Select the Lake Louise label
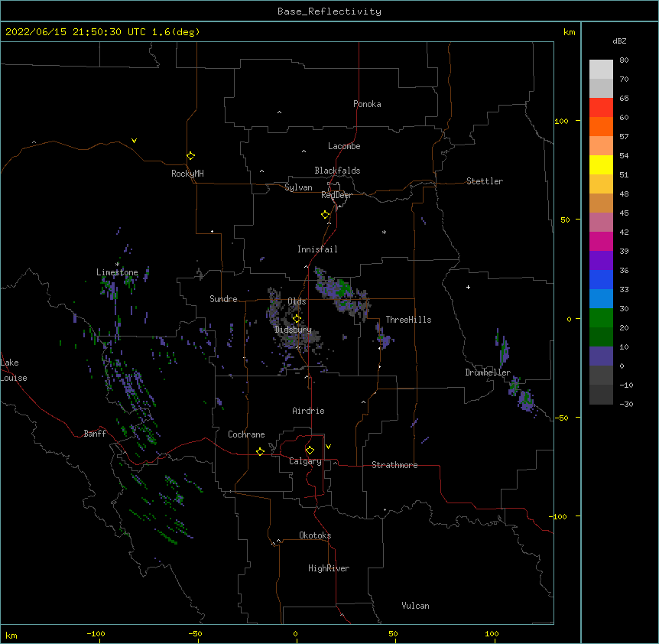The width and height of the screenshot is (659, 644). coord(14,370)
